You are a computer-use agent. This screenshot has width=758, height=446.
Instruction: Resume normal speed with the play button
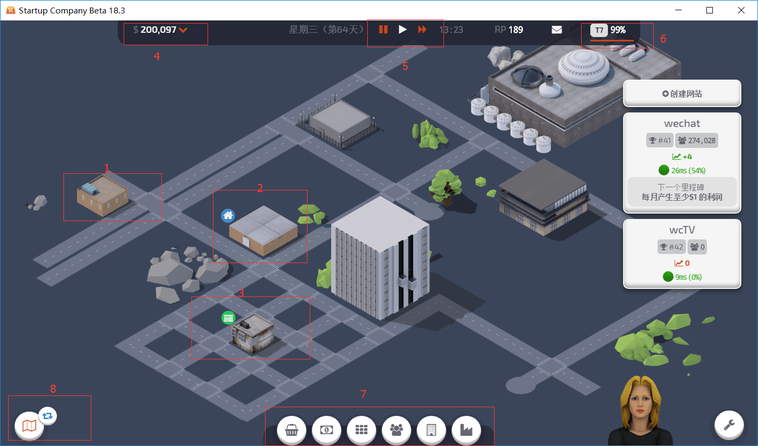point(402,29)
